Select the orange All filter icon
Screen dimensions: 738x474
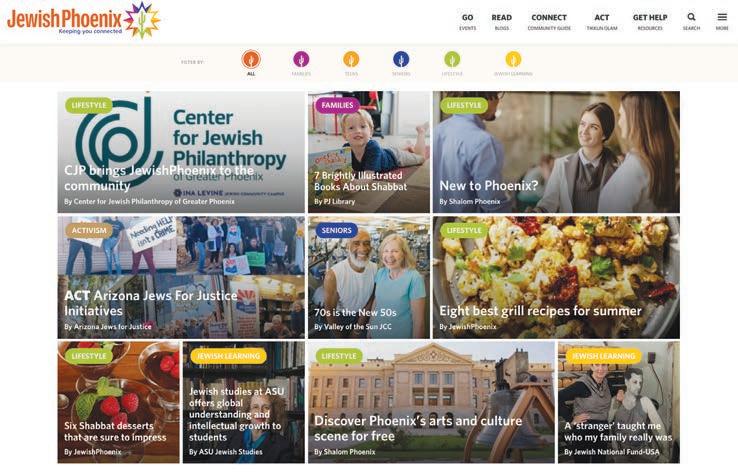(x=251, y=60)
